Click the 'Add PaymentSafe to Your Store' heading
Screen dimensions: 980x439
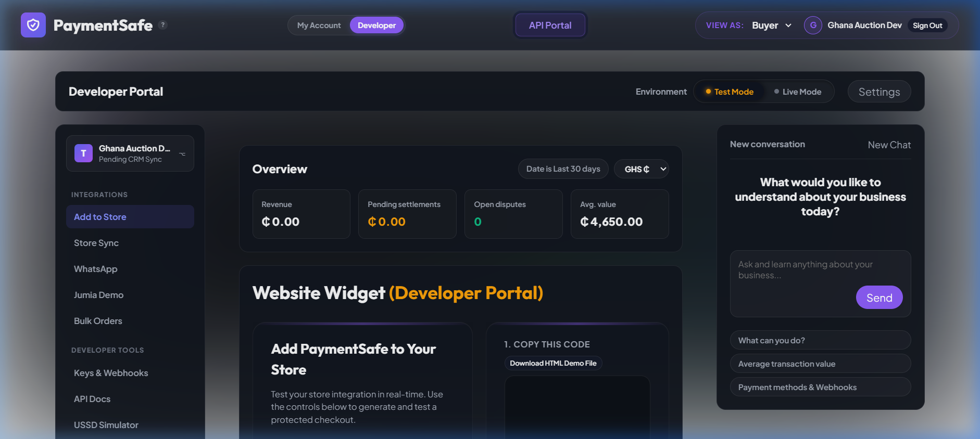coord(353,359)
